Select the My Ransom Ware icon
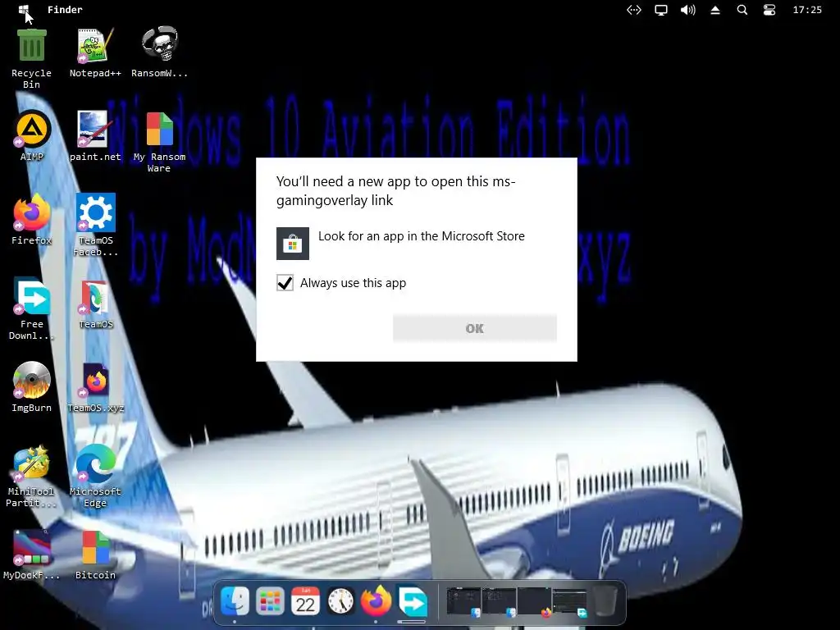 coord(160,129)
